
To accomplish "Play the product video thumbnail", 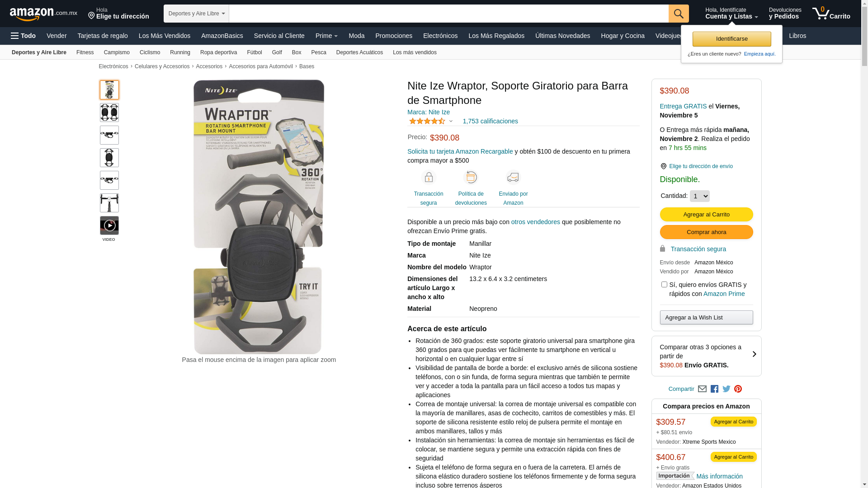I will click(109, 225).
